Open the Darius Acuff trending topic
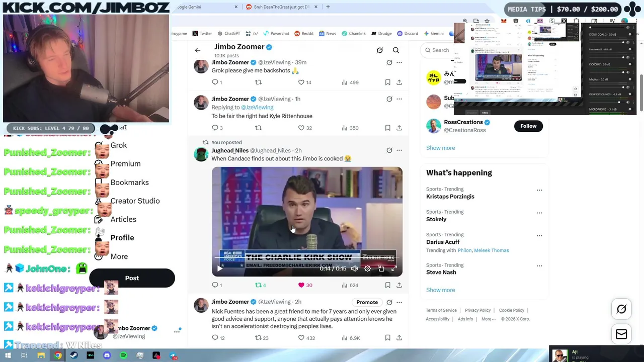 443,242
